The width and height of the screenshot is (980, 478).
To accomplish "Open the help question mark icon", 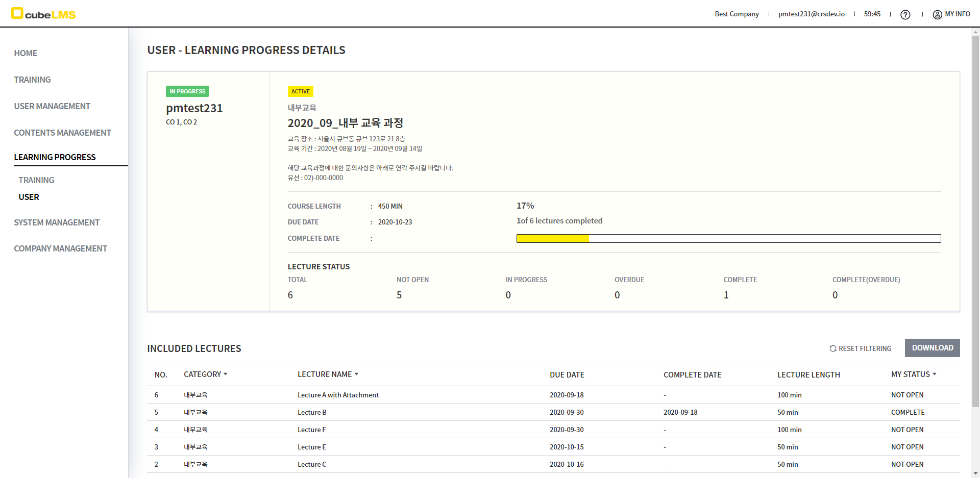I will (x=905, y=14).
